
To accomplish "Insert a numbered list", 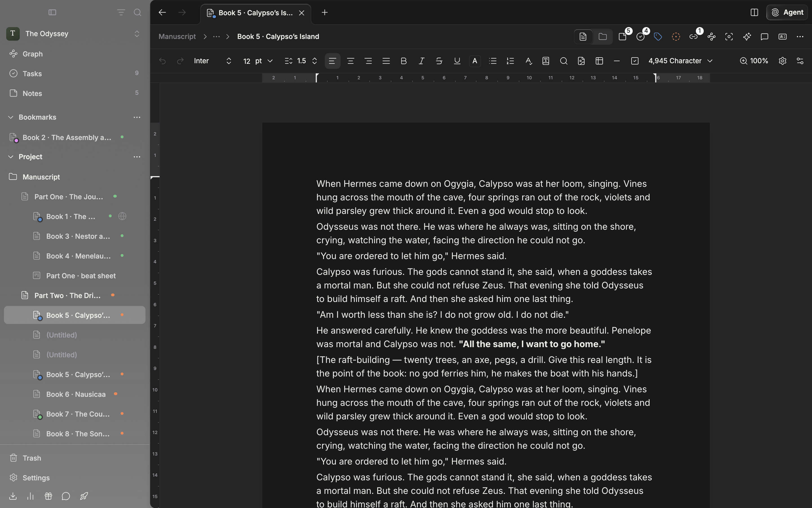I will click(x=510, y=61).
